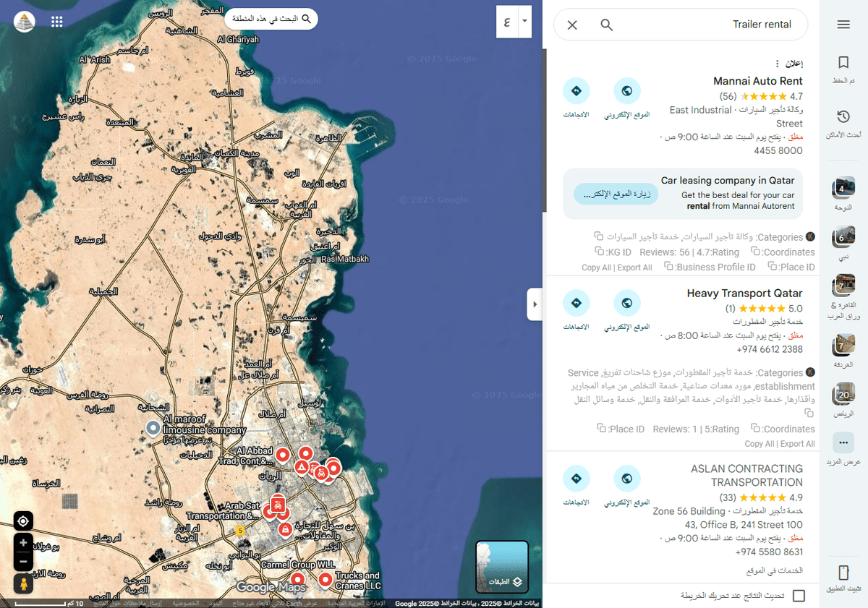This screenshot has width=868, height=608.
Task: Copy Mannai Auto Rent KG ID icon
Action: click(x=600, y=252)
